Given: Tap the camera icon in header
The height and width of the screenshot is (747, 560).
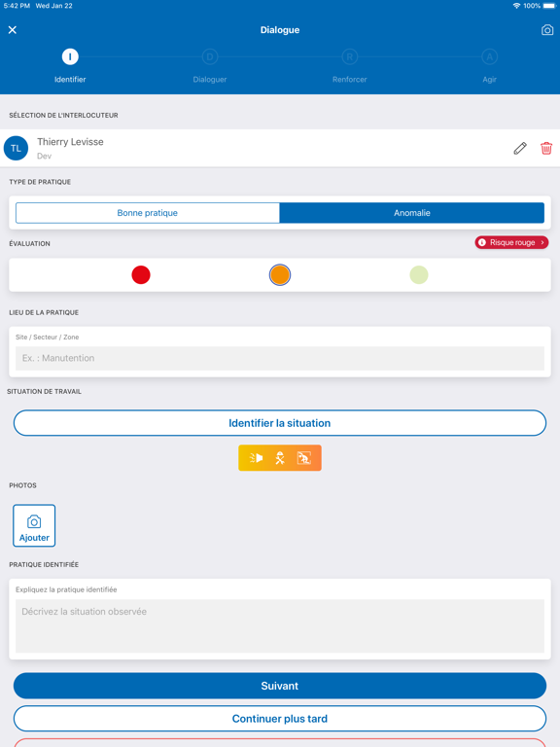Looking at the screenshot, I should point(547,30).
